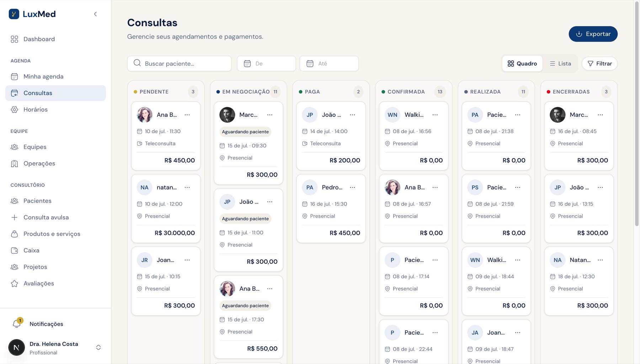
Task: Click the Em Negociação column header
Action: (x=246, y=92)
